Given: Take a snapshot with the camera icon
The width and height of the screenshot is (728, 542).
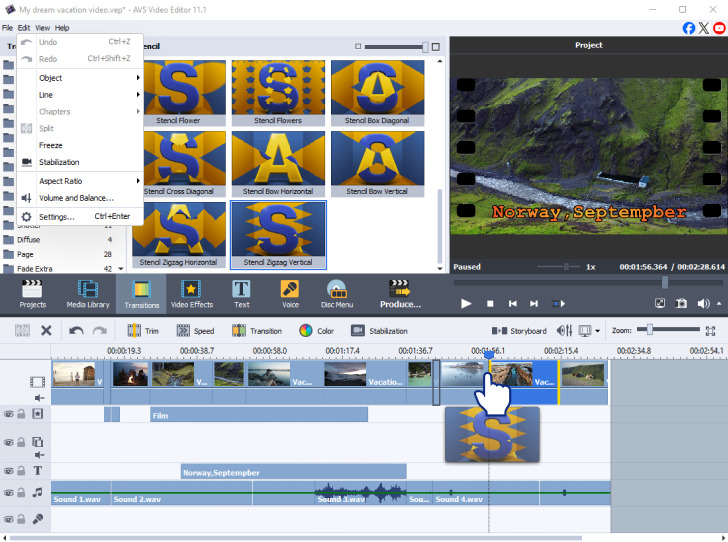Looking at the screenshot, I should [681, 304].
